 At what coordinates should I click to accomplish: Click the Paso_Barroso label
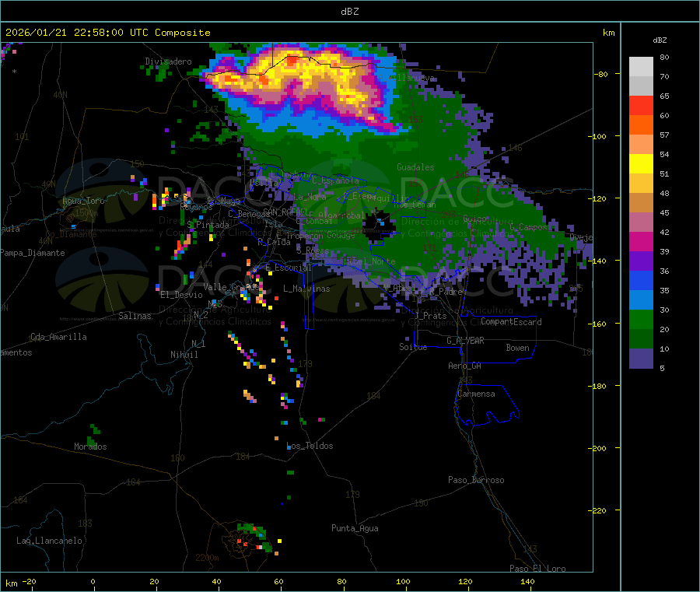pyautogui.click(x=476, y=480)
